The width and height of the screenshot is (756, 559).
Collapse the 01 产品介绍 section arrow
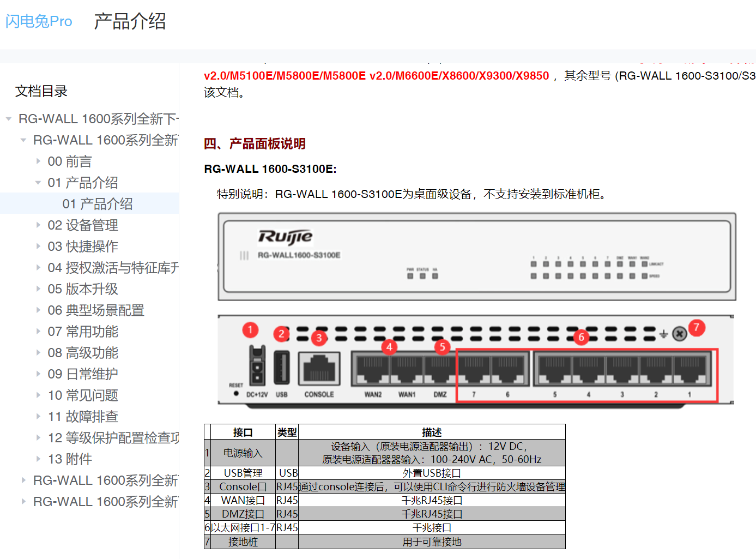click(38, 182)
